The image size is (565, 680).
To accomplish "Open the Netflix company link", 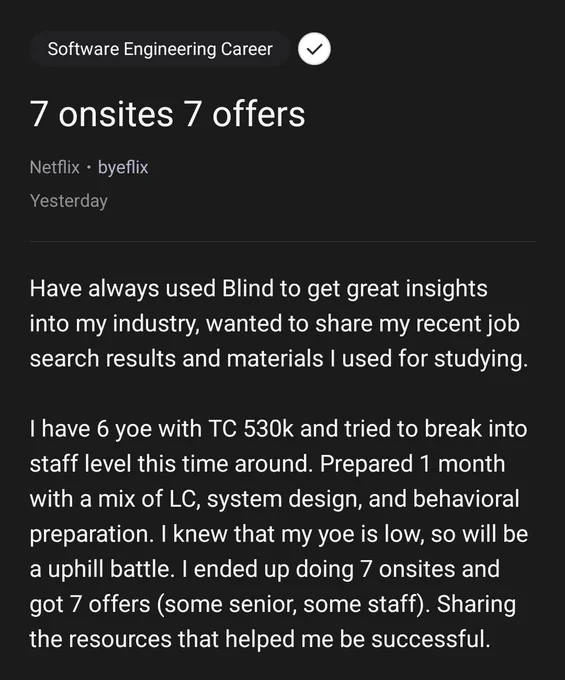I will click(x=55, y=167).
